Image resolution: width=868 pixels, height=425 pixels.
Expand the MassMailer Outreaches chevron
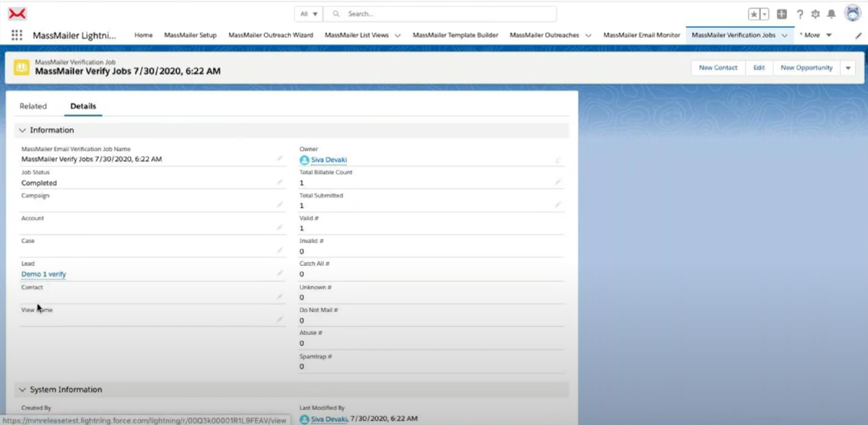588,36
